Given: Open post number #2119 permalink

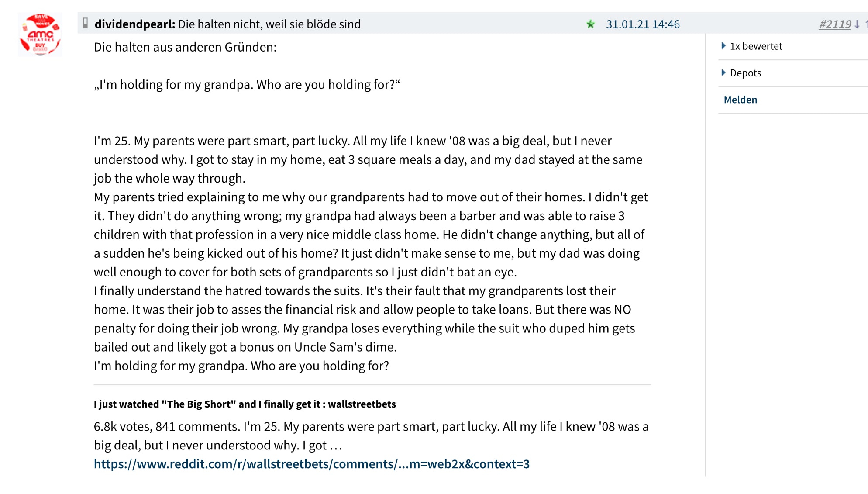Looking at the screenshot, I should [835, 24].
